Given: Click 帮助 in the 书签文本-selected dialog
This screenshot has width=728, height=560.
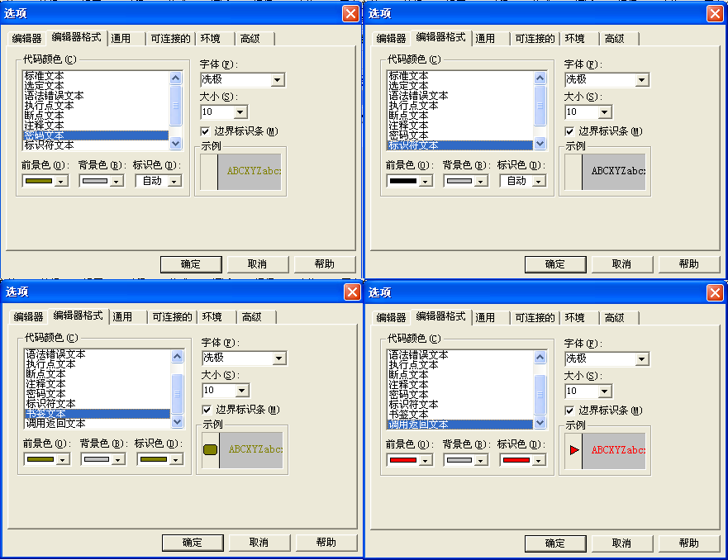Looking at the screenshot, I should 326,543.
